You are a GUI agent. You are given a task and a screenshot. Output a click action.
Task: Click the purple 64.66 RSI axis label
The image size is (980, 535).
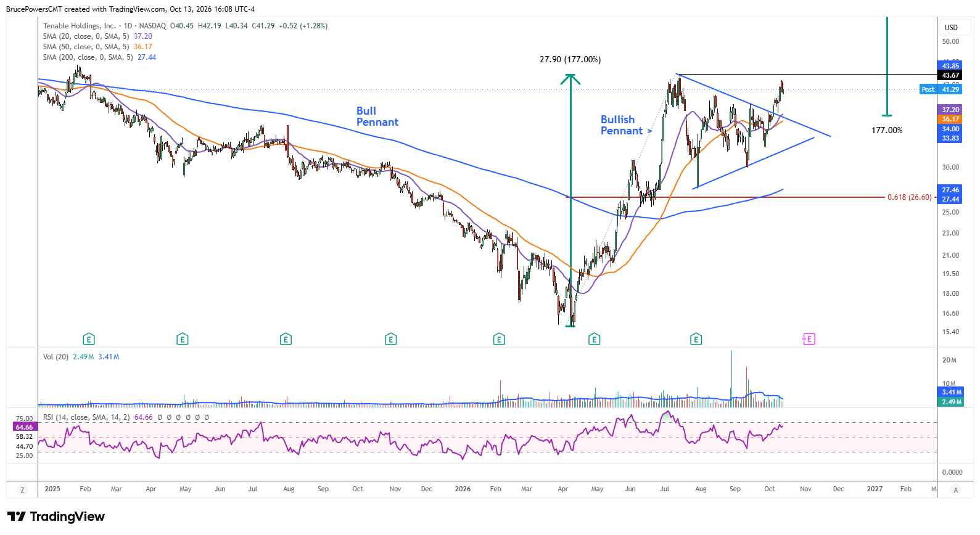(x=25, y=427)
